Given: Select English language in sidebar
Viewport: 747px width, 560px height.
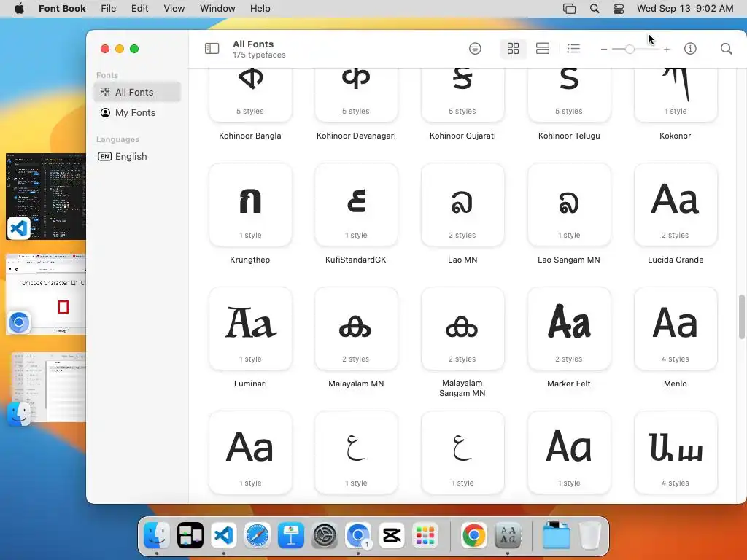Looking at the screenshot, I should coord(137,156).
